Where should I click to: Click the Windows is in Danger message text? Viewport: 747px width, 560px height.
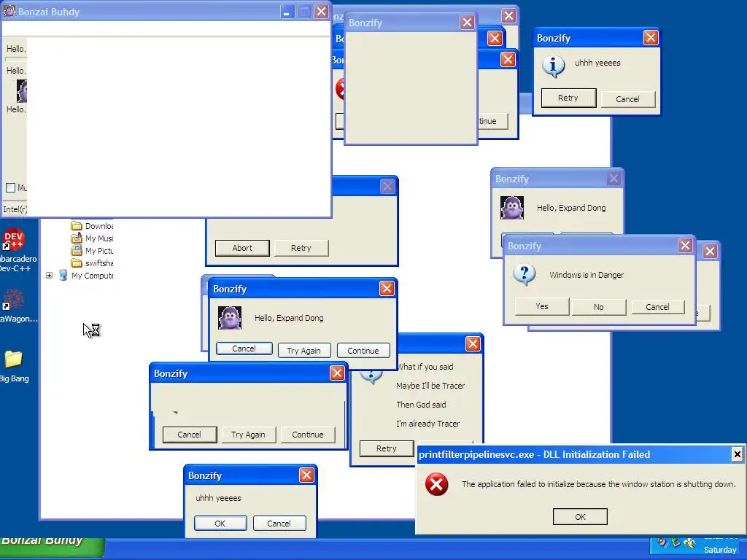tap(587, 275)
